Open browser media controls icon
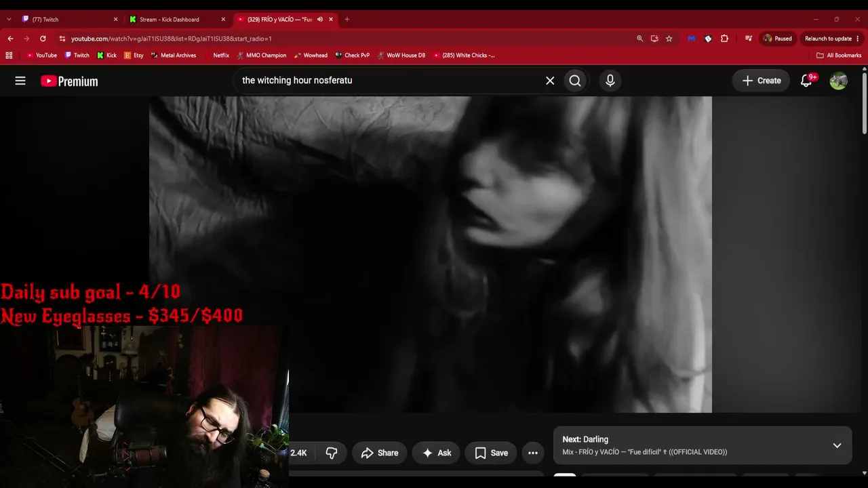Screen dimensions: 868x488 click(749, 39)
